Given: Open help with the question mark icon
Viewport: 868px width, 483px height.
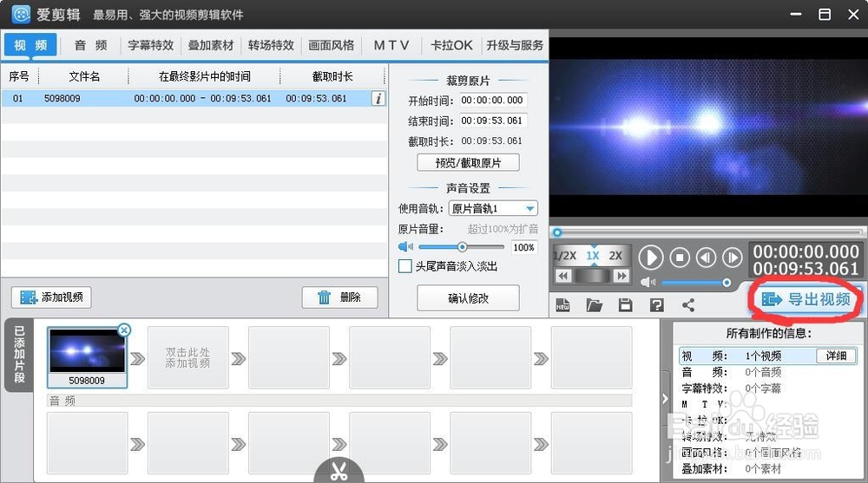Looking at the screenshot, I should [656, 305].
